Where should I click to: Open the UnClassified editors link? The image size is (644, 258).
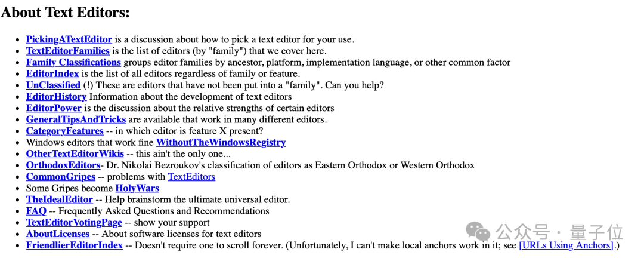[54, 85]
